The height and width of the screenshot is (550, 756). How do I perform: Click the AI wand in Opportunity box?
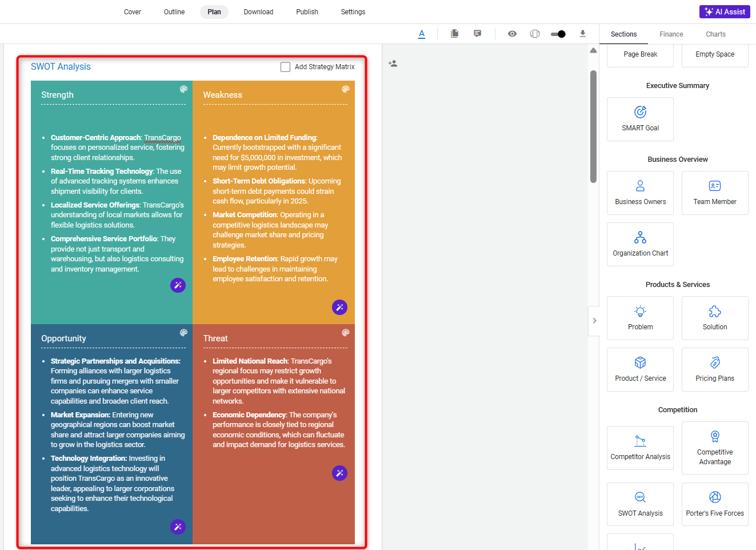tap(178, 527)
